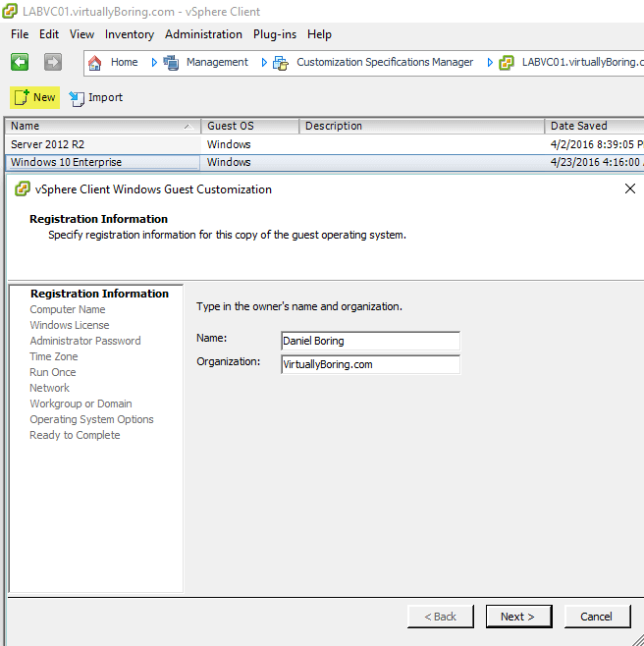The image size is (644, 646).
Task: Expand the arrow after Management in breadcrumb
Action: [x=264, y=62]
